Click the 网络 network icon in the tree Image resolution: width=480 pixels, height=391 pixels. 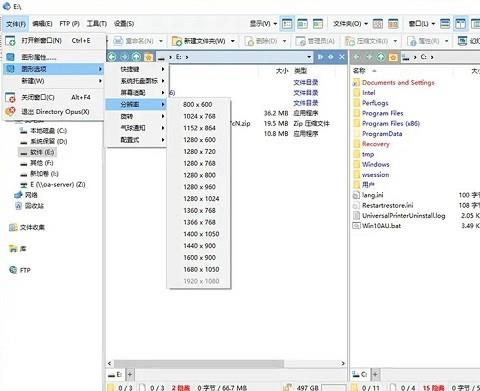click(x=18, y=195)
